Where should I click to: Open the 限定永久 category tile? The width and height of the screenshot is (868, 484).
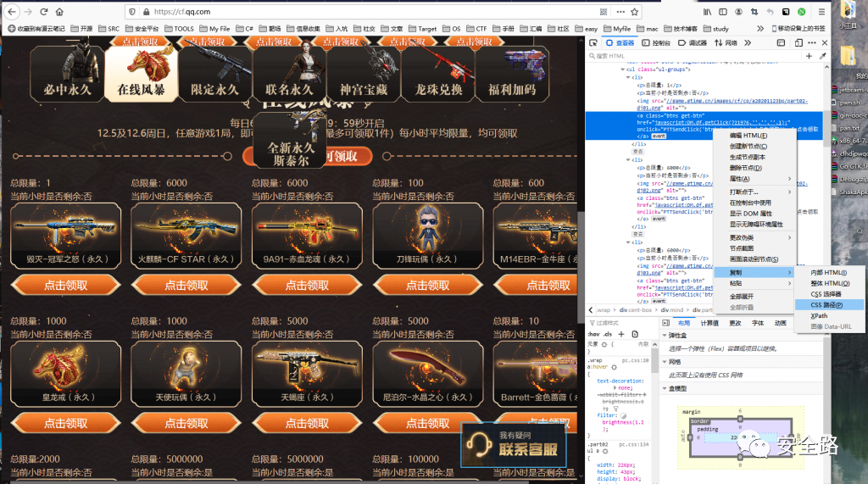coord(214,75)
